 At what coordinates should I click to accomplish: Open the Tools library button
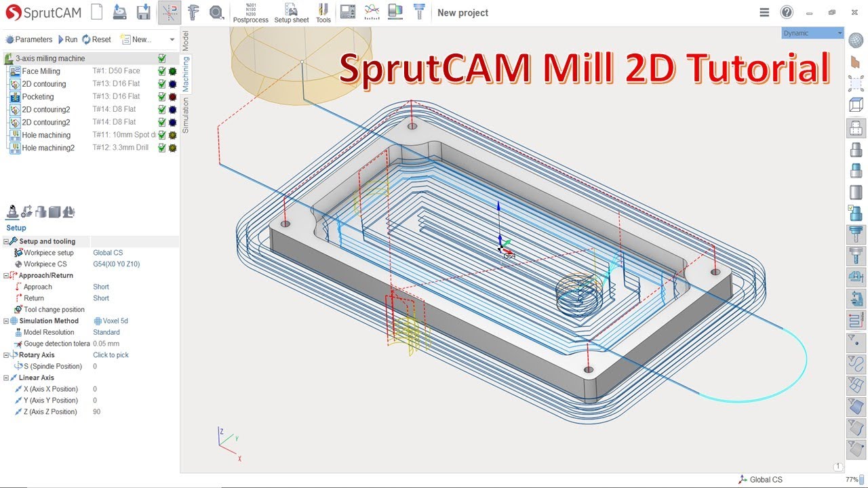coord(323,13)
